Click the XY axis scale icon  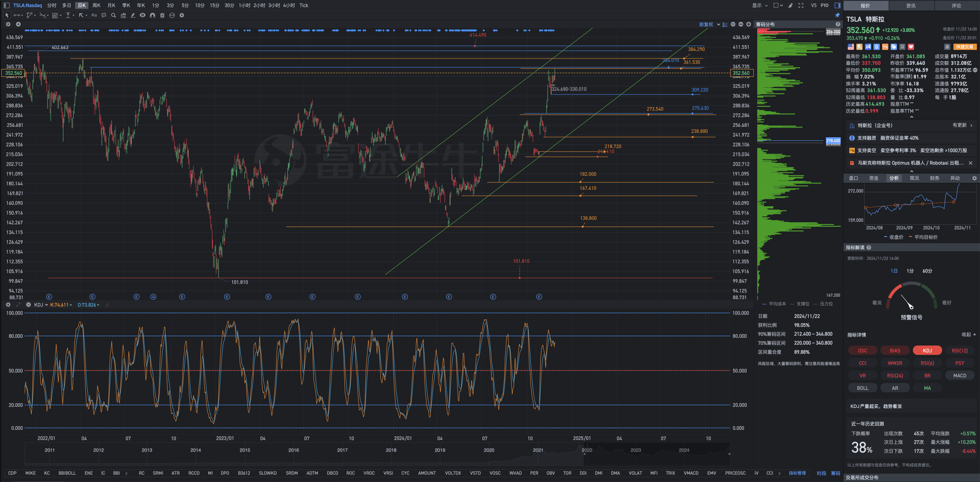725,24
